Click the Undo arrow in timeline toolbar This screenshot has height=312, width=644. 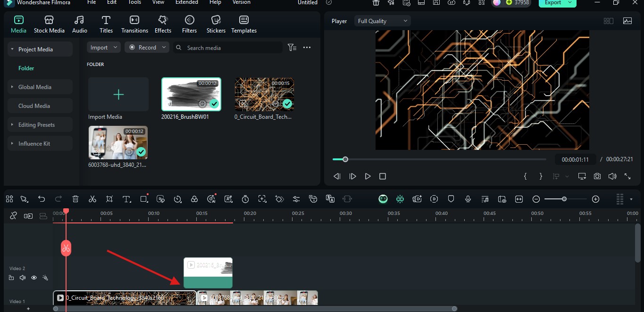(x=42, y=199)
